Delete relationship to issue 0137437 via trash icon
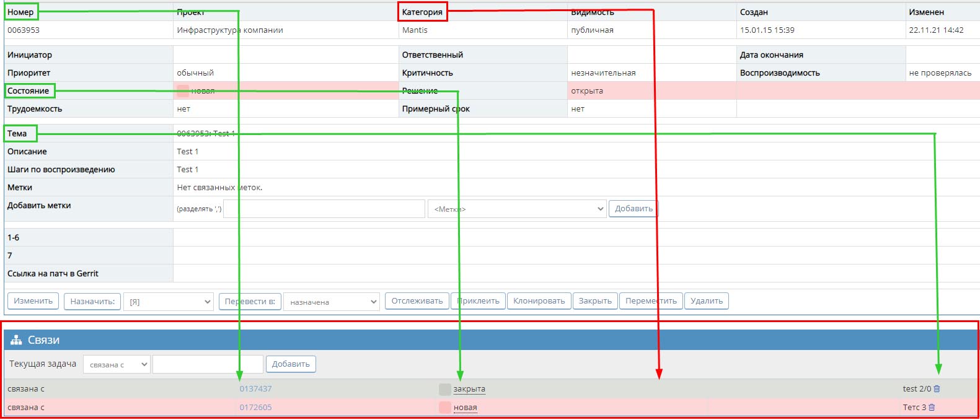This screenshot has height=420, width=980. click(x=937, y=389)
